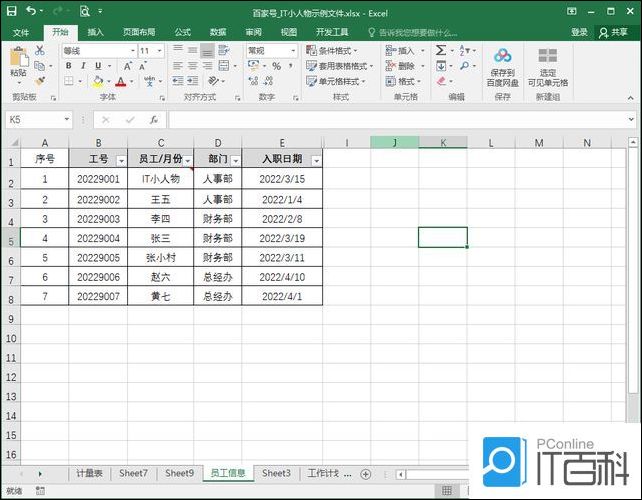Apply the red font color
The width and height of the screenshot is (642, 500).
120,81
